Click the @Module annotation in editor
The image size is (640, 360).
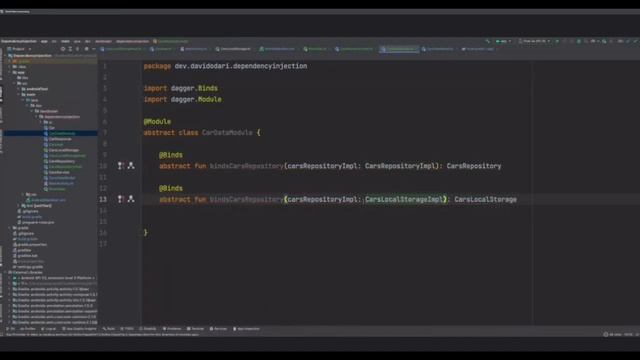click(x=157, y=122)
